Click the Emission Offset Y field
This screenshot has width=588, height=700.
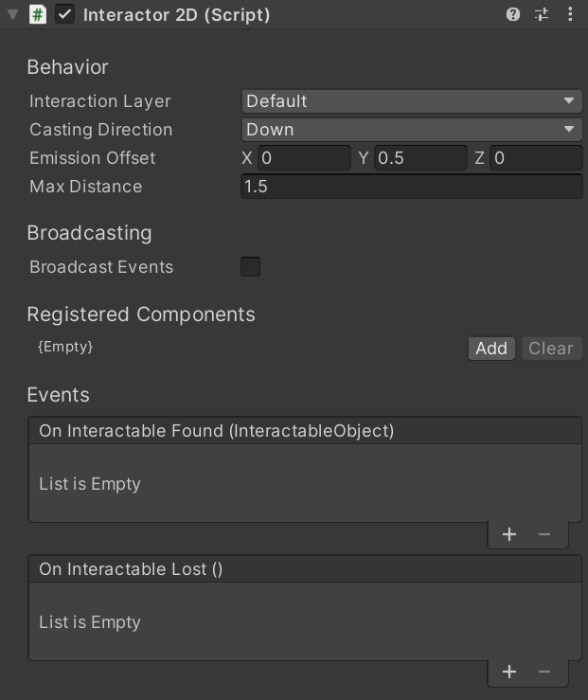click(420, 158)
